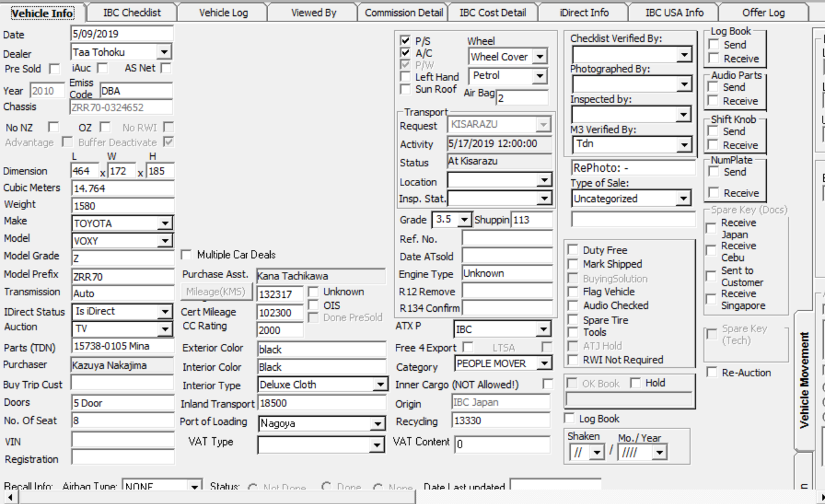
Task: Toggle the Pre Sold checkbox
Action: click(x=55, y=69)
